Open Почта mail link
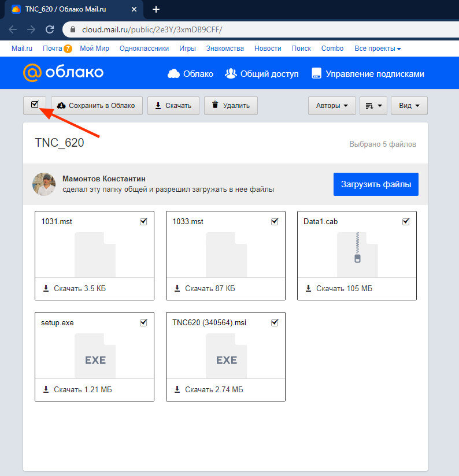 point(52,49)
